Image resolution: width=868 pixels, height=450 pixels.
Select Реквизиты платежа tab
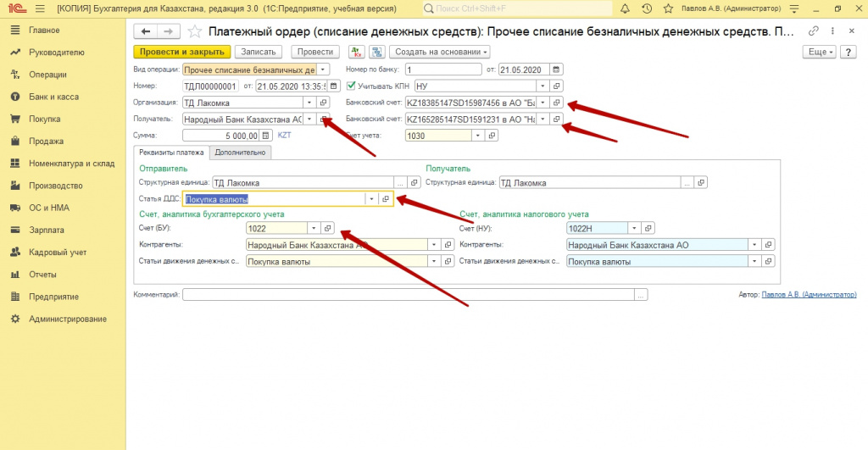(171, 153)
